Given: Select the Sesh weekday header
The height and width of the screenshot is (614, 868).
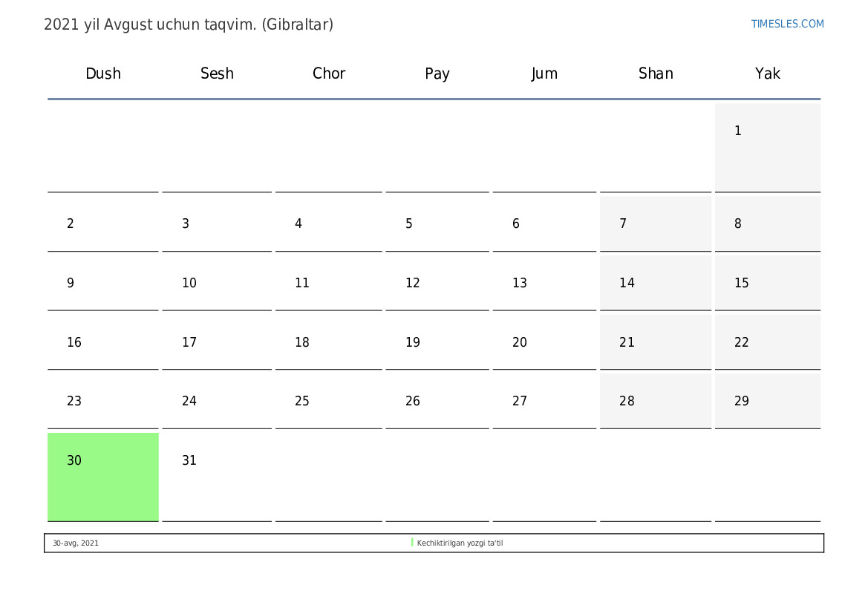Looking at the screenshot, I should (217, 74).
